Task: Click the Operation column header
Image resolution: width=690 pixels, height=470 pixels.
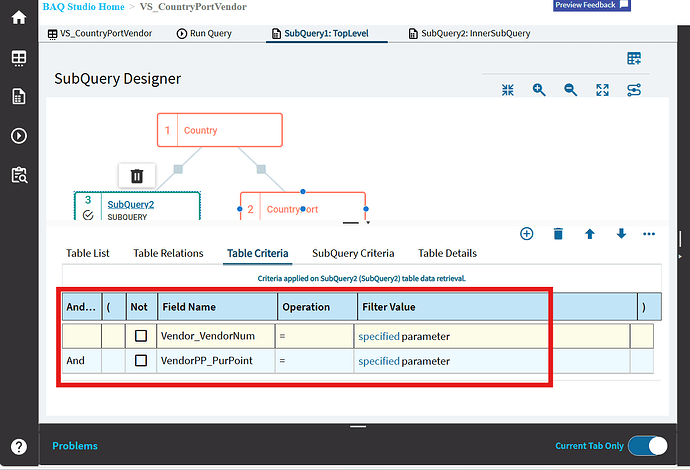Action: [317, 307]
